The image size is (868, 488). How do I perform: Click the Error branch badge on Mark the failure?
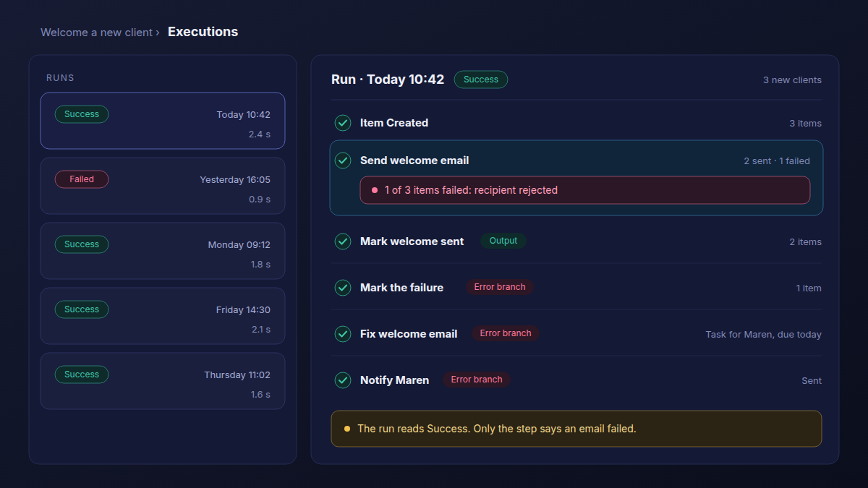[500, 287]
